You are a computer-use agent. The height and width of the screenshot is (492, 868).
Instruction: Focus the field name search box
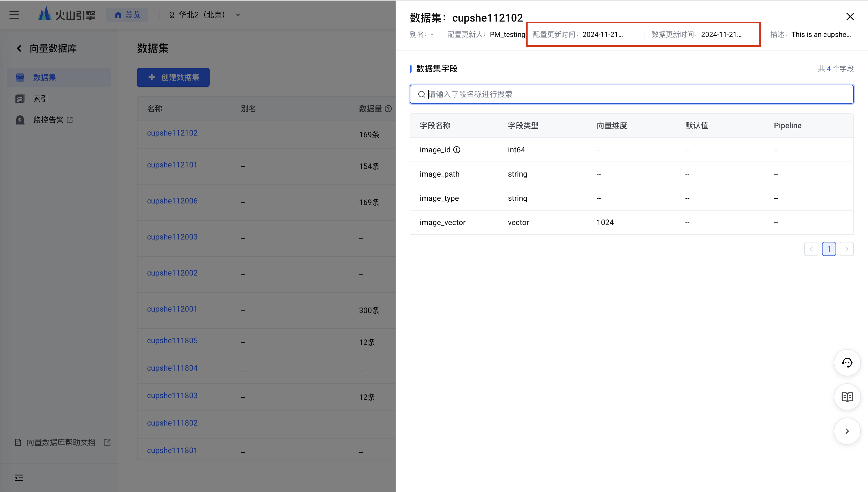pos(631,94)
